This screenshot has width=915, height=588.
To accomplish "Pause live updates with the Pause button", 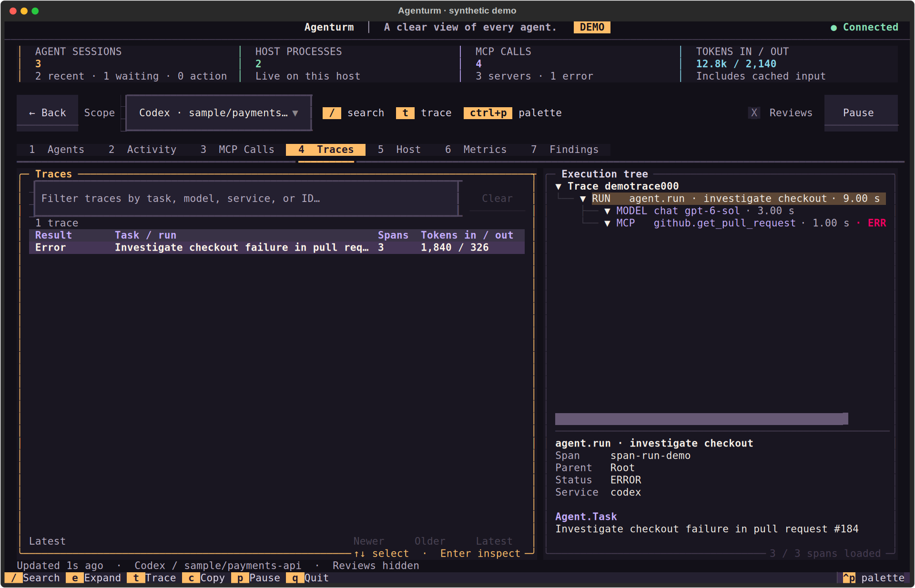I will (x=861, y=113).
